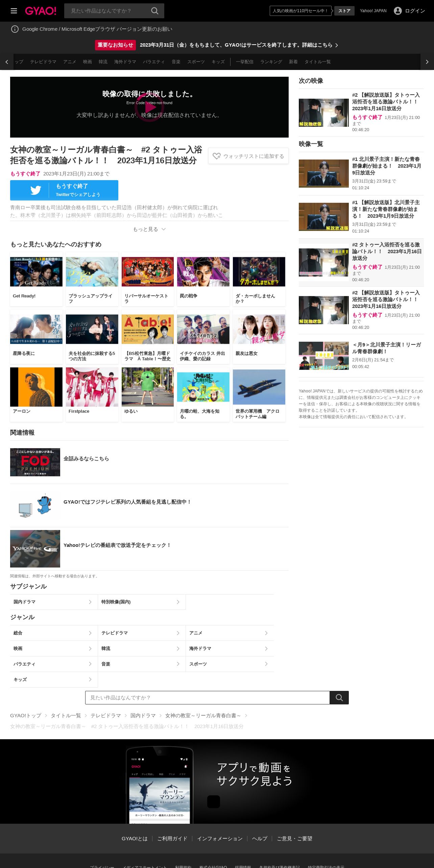Viewport: 434px width, 868px height.
Task: Expand description with もっと見る
Action: tap(149, 229)
